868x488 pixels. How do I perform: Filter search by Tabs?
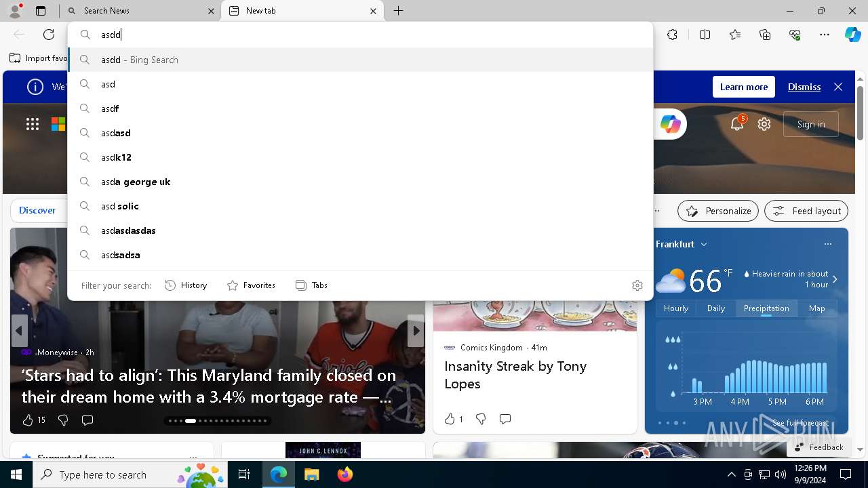tap(312, 285)
